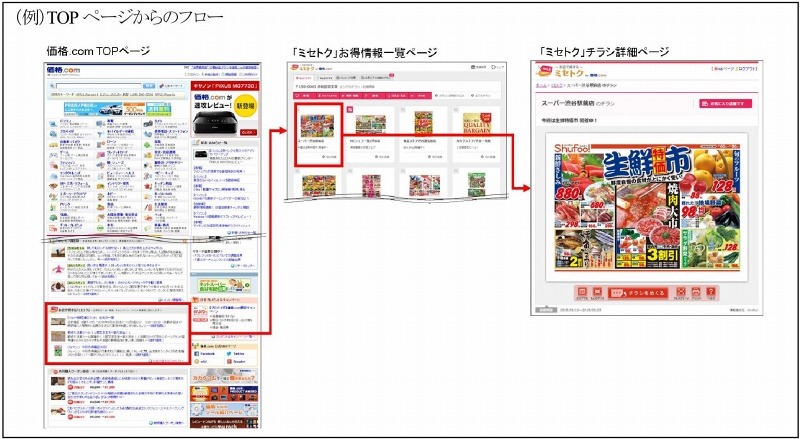Click the blue search button beside the field
This screenshot has width=800, height=439.
[149, 86]
